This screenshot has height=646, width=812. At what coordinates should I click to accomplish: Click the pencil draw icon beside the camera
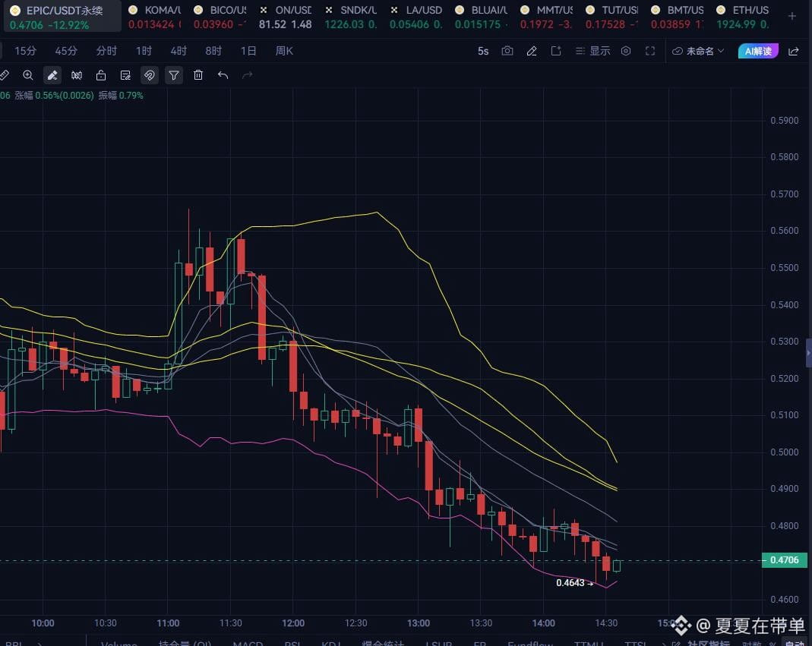[531, 51]
